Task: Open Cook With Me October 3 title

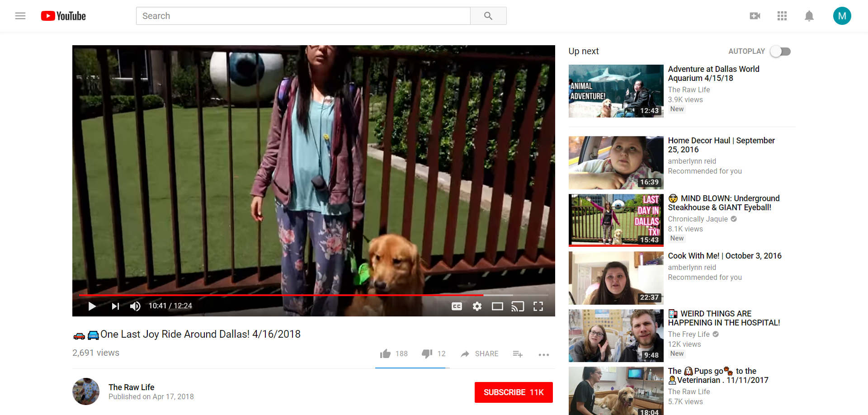Action: tap(725, 255)
